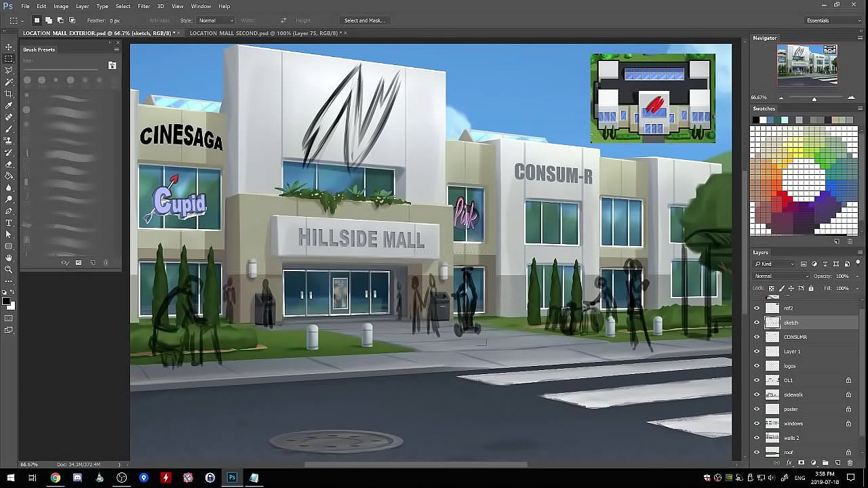The height and width of the screenshot is (488, 868).
Task: Choose the Hand tool
Action: coord(9,258)
